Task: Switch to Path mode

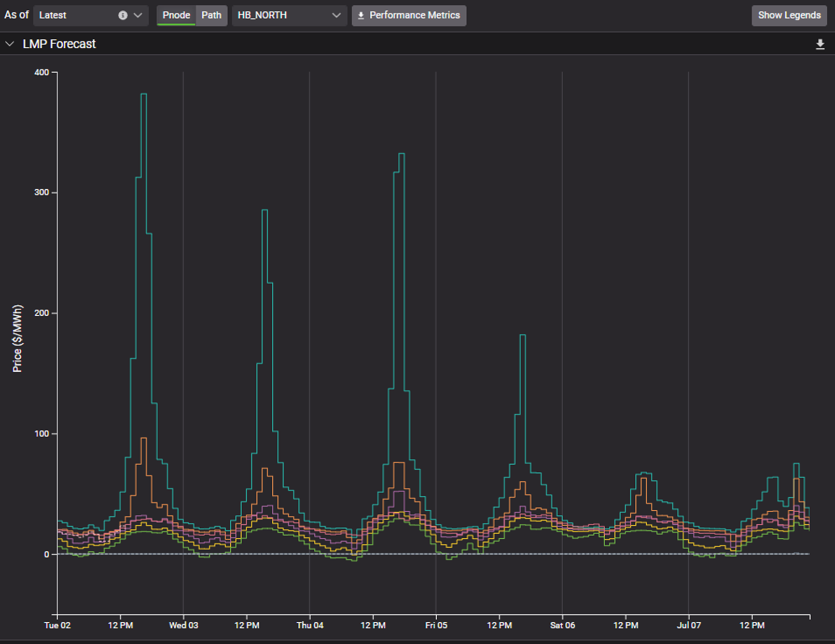Action: 211,16
